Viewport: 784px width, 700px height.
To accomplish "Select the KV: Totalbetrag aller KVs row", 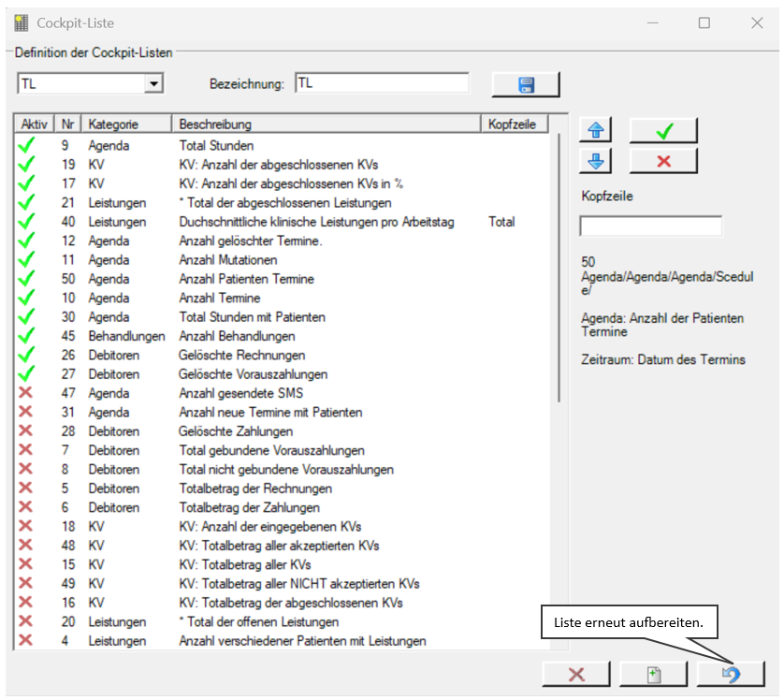I will coord(283,564).
